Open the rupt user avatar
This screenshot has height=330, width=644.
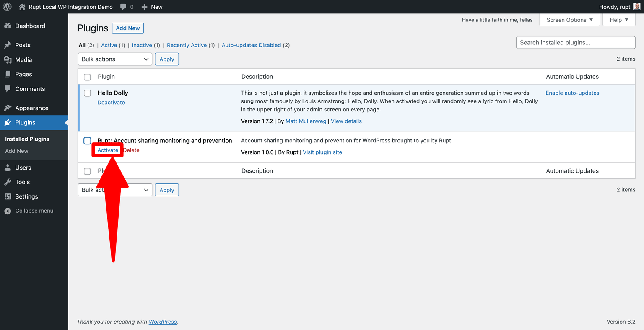pyautogui.click(x=637, y=7)
